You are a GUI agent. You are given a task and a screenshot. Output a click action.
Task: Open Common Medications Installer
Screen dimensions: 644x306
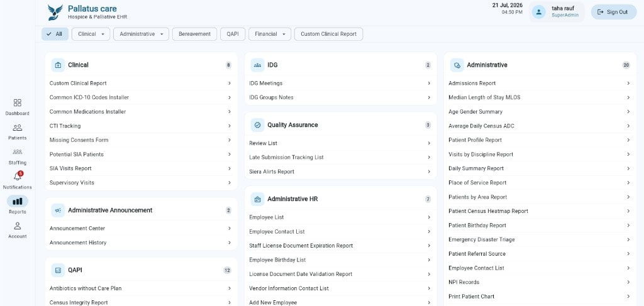pyautogui.click(x=142, y=112)
